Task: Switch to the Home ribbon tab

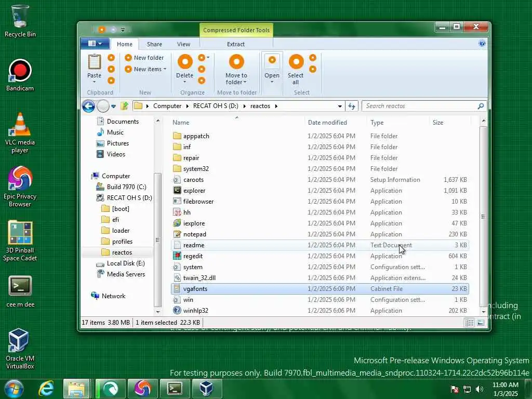Action: pos(125,44)
